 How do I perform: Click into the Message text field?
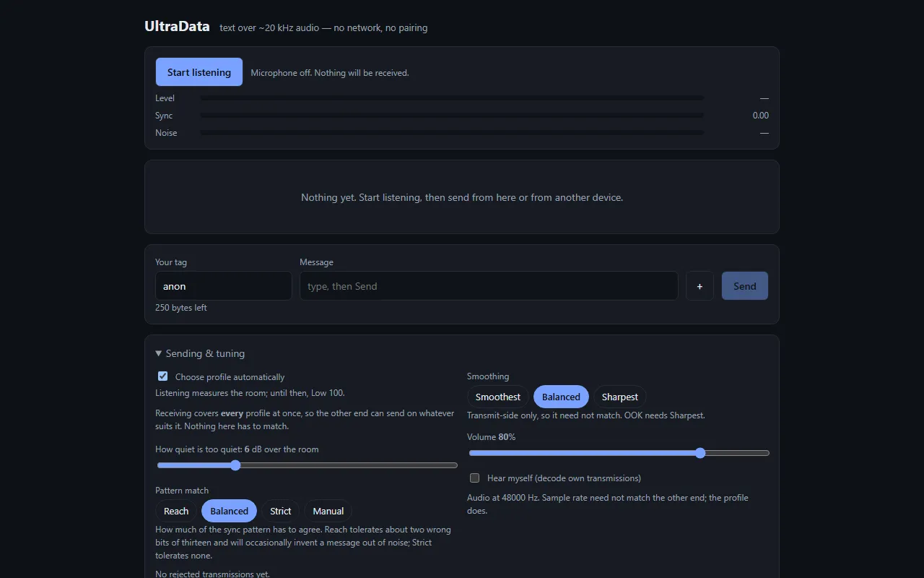[x=489, y=286]
